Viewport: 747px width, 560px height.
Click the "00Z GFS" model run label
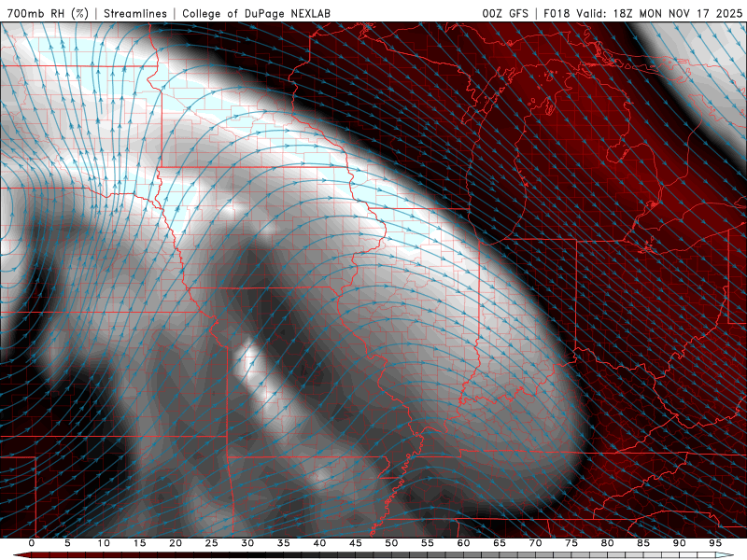coord(505,13)
